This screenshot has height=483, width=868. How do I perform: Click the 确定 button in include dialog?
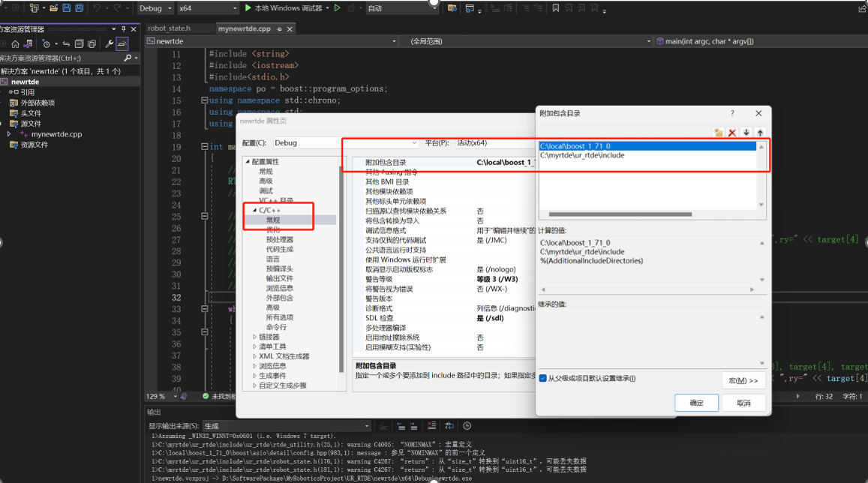click(x=696, y=403)
